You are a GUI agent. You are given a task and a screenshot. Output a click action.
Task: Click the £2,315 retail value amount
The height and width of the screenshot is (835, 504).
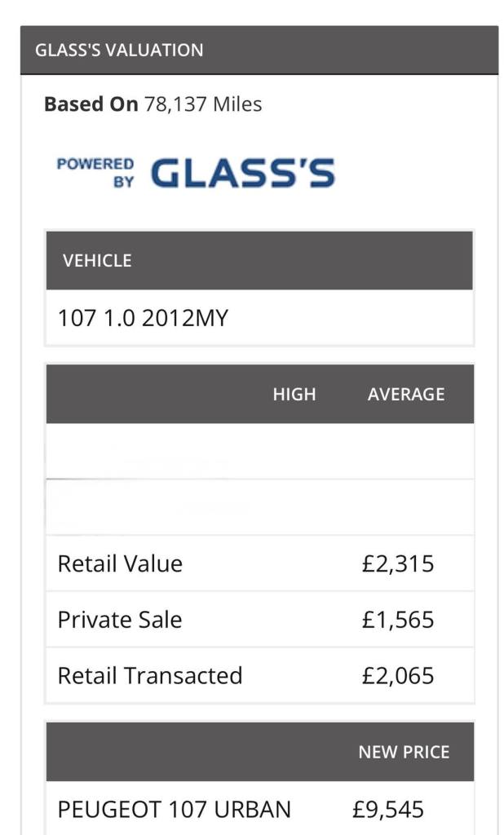(x=398, y=563)
